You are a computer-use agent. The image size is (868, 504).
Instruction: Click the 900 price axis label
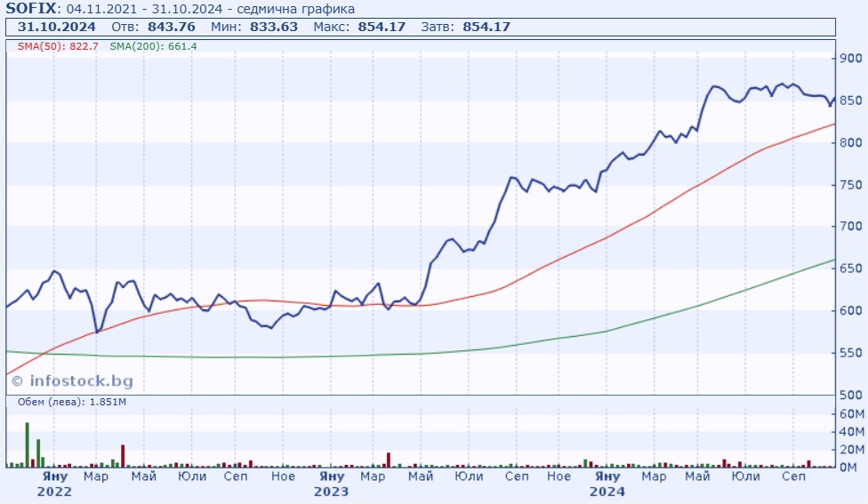point(852,59)
